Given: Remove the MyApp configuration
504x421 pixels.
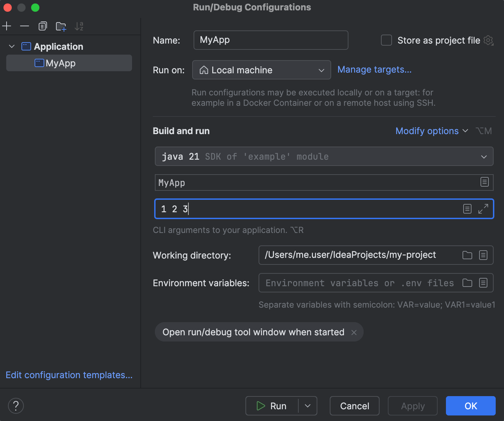Looking at the screenshot, I should pyautogui.click(x=24, y=26).
